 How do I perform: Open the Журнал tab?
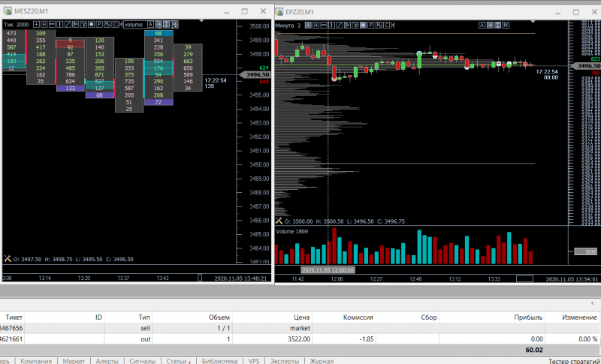coord(322,361)
